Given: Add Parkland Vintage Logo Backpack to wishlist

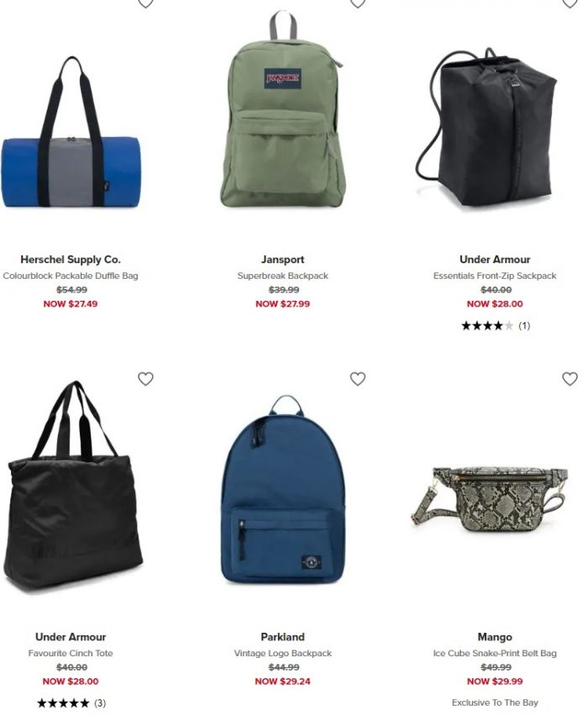Looking at the screenshot, I should pos(358,379).
